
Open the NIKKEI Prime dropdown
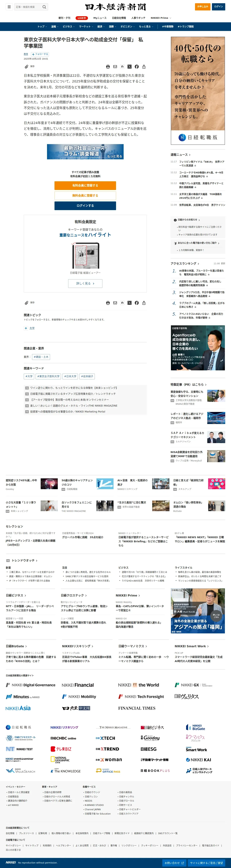tap(161, 18)
